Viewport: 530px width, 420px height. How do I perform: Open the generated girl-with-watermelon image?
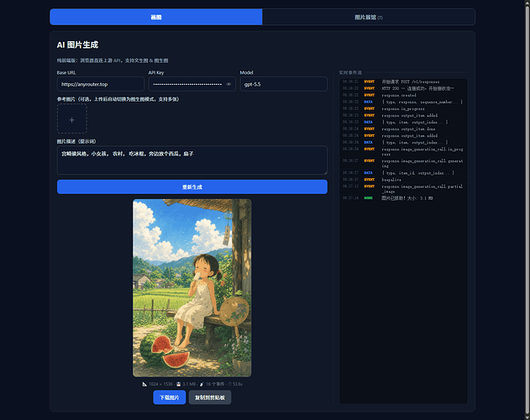tap(192, 288)
